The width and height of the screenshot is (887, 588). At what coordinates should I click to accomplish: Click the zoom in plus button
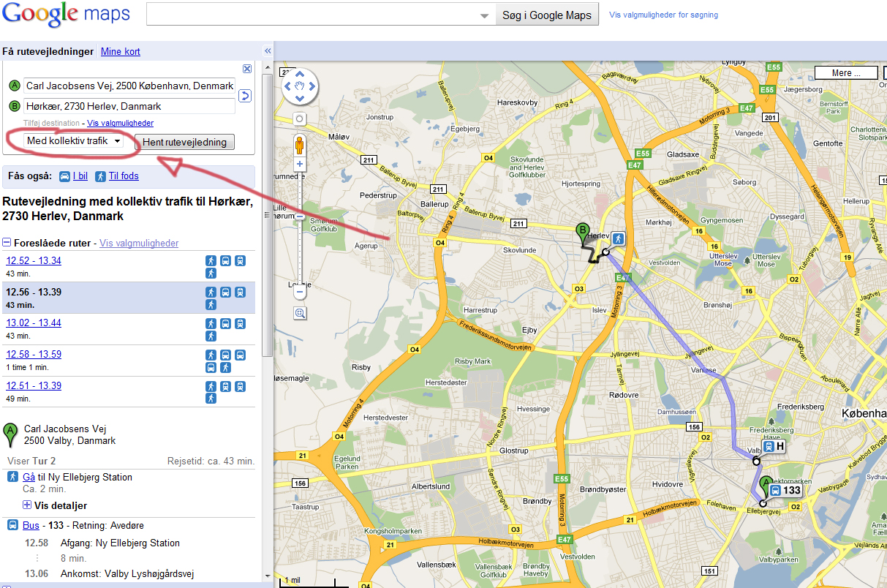click(x=300, y=165)
